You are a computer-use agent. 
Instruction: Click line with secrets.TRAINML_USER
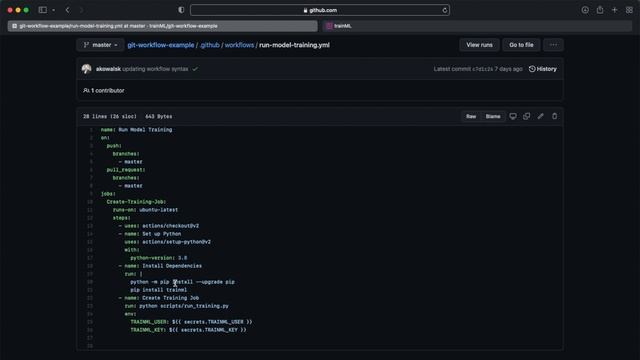191,322
